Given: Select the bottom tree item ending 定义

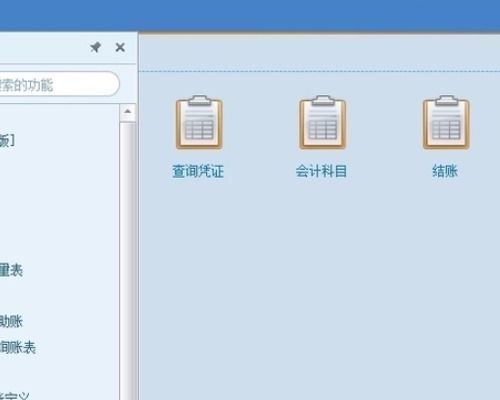Looking at the screenshot, I should point(15,396).
